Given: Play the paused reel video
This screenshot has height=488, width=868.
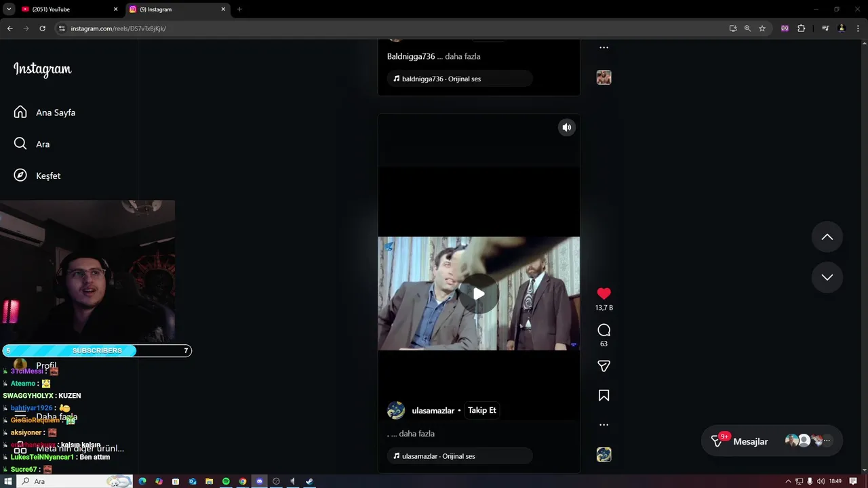Looking at the screenshot, I should pos(479,293).
